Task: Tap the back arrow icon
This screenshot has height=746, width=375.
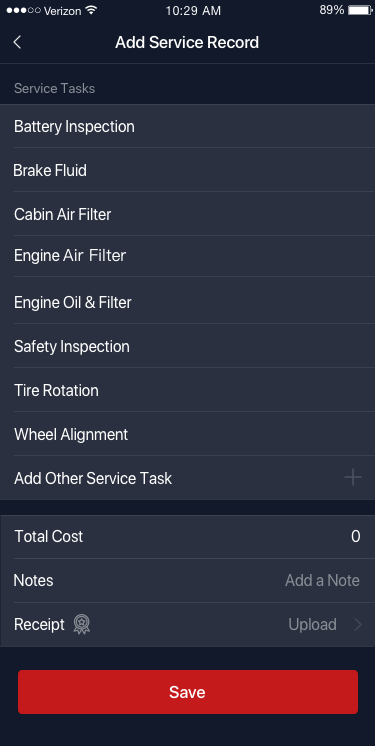Action: click(17, 42)
